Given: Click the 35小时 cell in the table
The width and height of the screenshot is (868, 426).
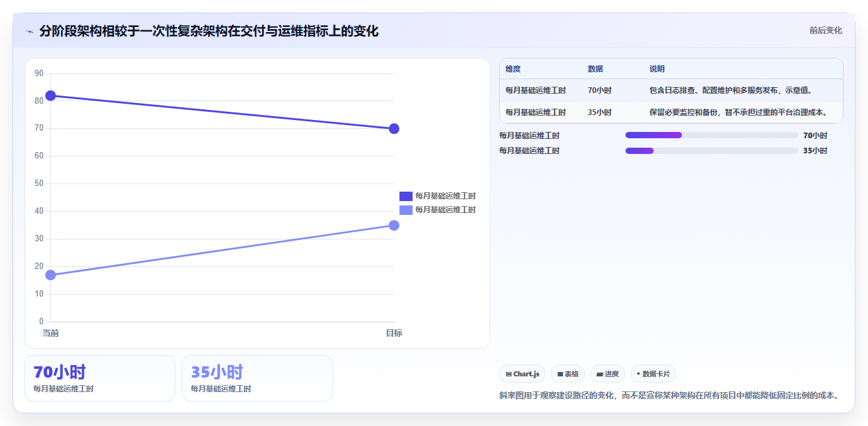Looking at the screenshot, I should coord(600,112).
